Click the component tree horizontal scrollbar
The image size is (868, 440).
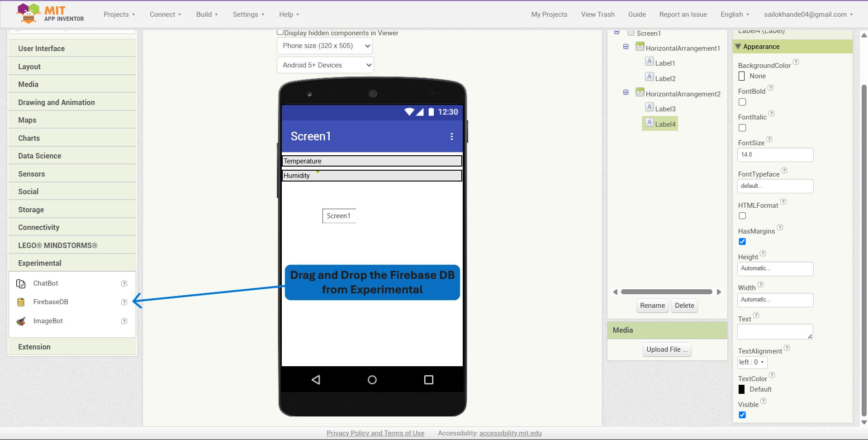(x=667, y=292)
